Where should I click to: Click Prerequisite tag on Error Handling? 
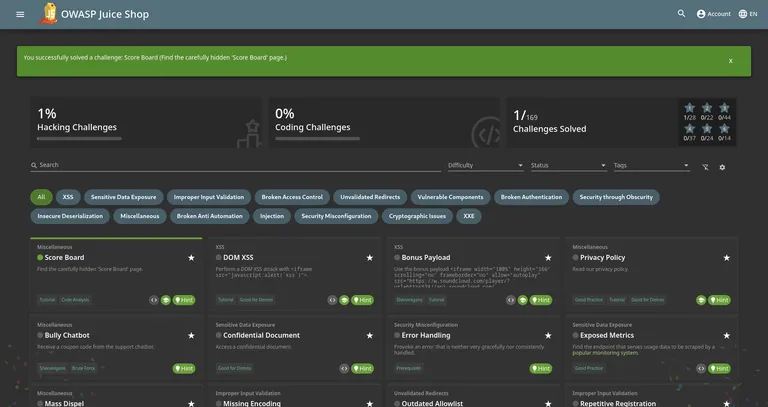pyautogui.click(x=408, y=368)
